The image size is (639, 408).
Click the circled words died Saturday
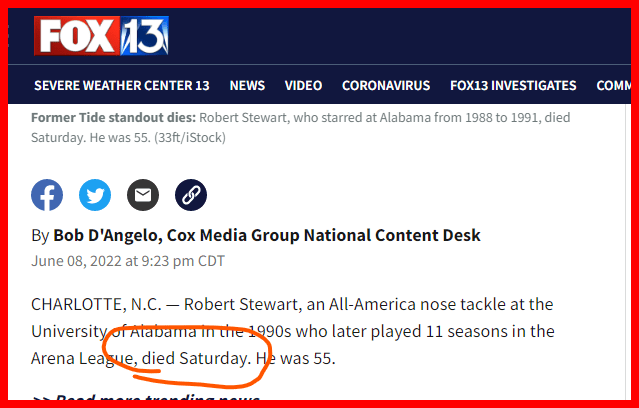194,357
